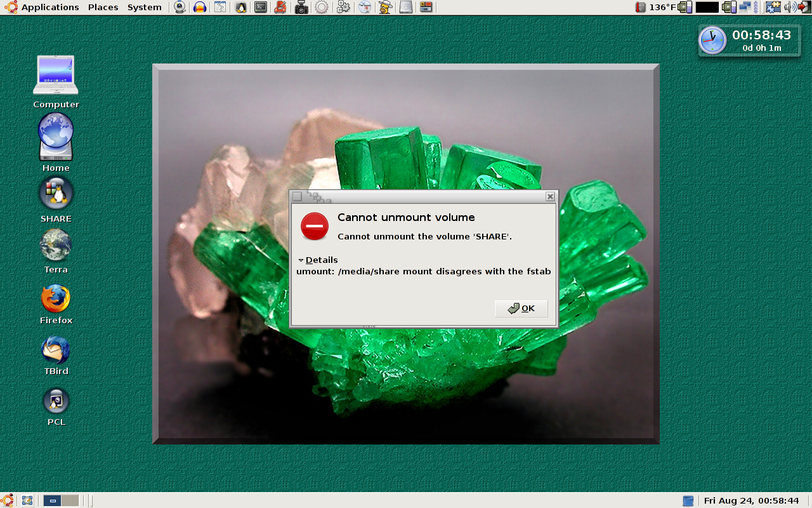Select the SHARE volume desktop icon
This screenshot has height=508, width=812.
(56, 199)
